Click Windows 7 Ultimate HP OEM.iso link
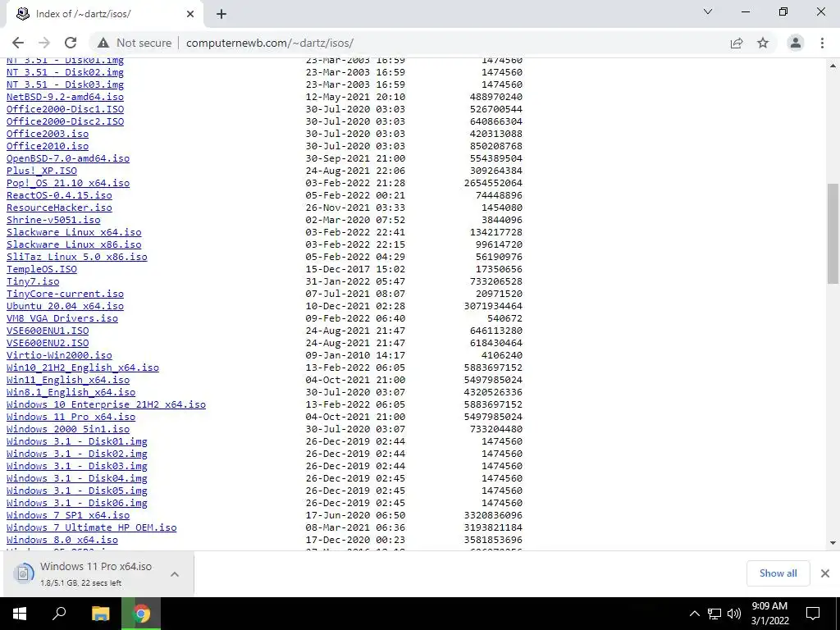 pos(92,528)
